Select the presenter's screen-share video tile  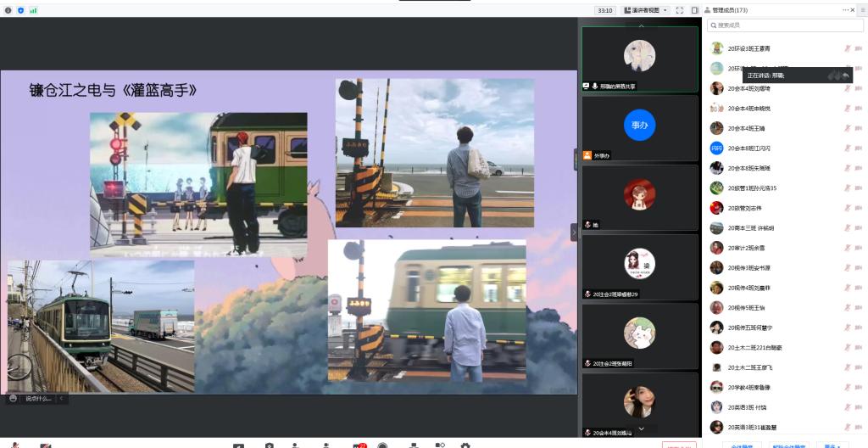click(x=640, y=59)
